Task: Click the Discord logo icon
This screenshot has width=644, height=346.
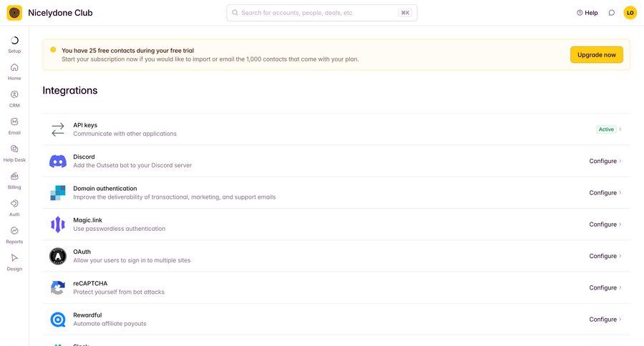Action: click(58, 162)
